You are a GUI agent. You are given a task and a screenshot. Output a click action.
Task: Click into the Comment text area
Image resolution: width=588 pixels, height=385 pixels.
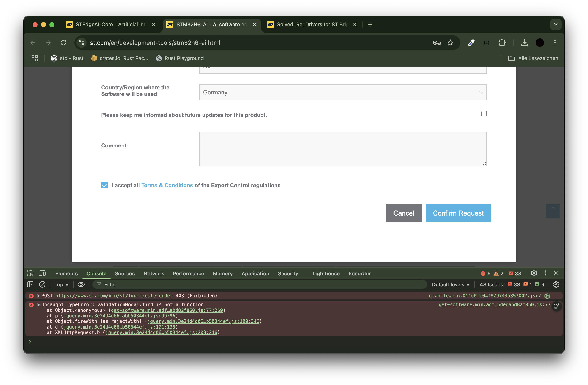tap(343, 149)
